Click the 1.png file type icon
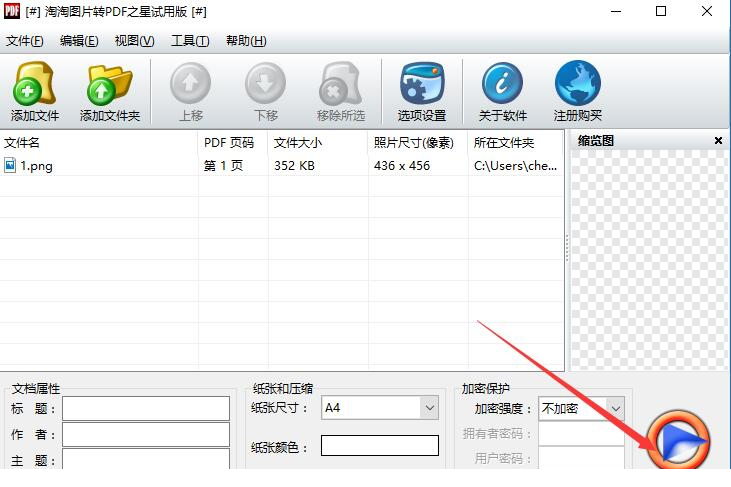731x487 pixels. (10, 165)
